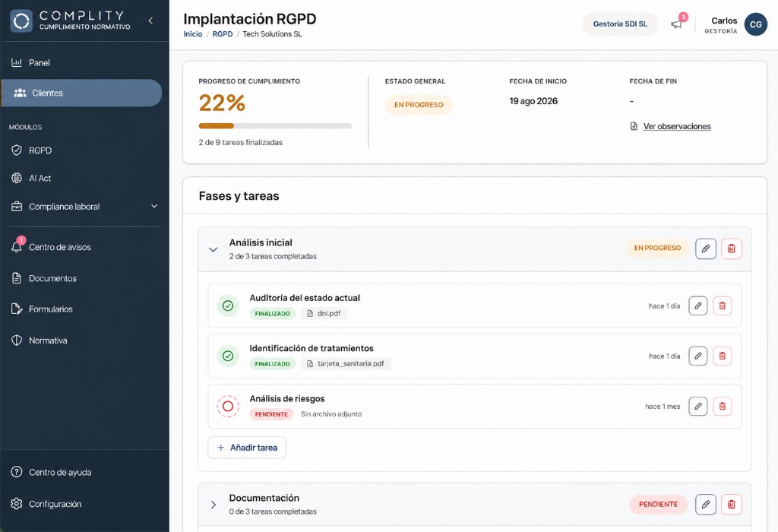Delete the Análisis de riesgos task
This screenshot has height=532, width=778.
723,407
